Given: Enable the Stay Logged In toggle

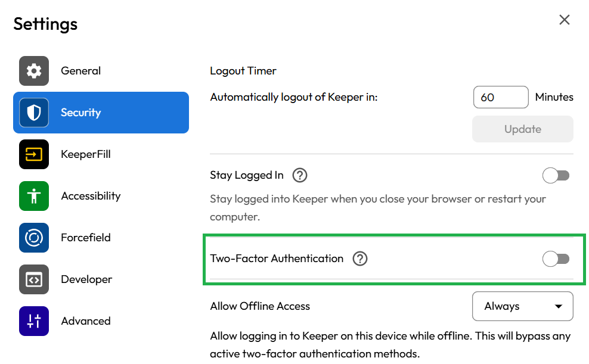Looking at the screenshot, I should [556, 175].
